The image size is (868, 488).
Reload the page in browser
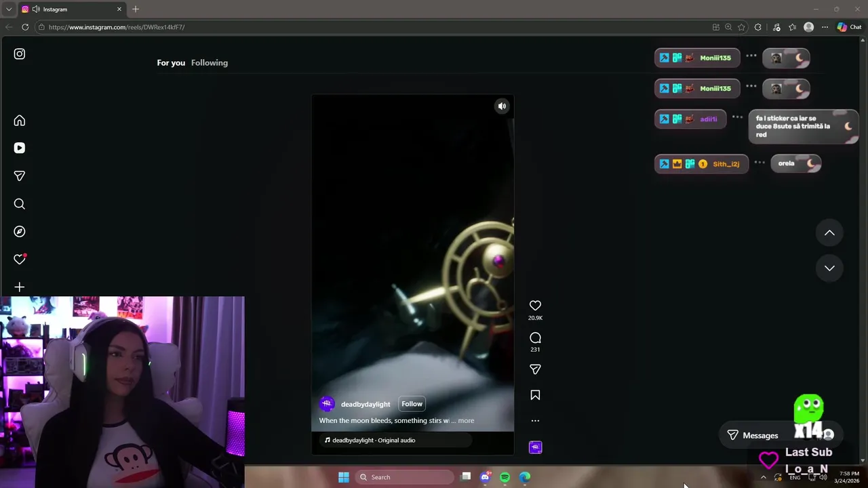(x=25, y=27)
